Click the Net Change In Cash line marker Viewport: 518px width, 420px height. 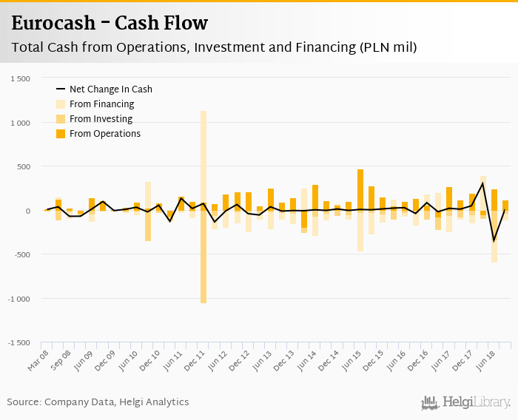point(62,89)
